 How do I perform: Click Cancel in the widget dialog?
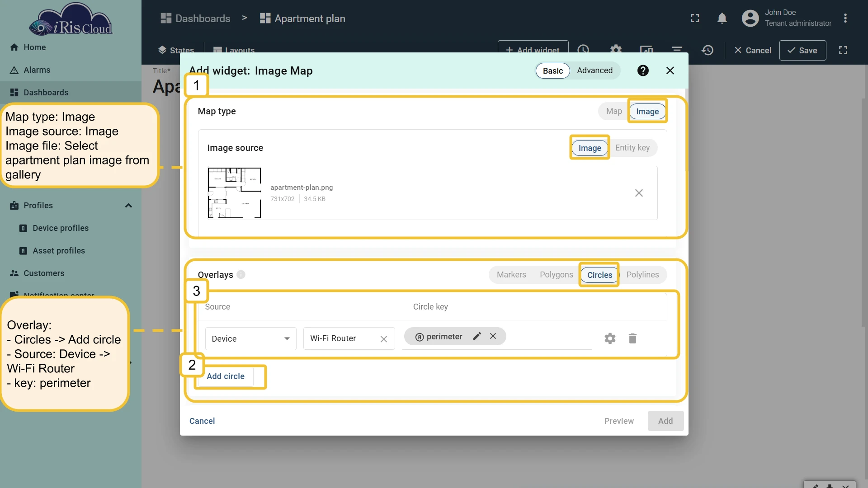(x=202, y=421)
